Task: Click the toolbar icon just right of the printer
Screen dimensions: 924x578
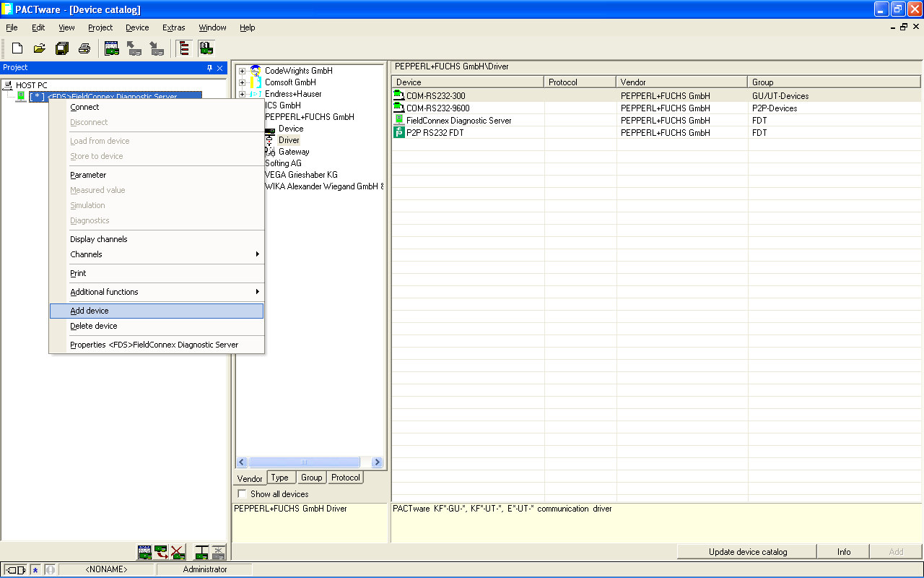Action: (112, 48)
